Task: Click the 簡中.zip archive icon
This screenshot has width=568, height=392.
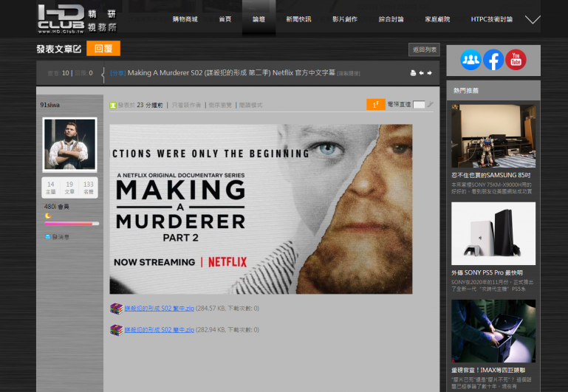Action: pos(116,330)
